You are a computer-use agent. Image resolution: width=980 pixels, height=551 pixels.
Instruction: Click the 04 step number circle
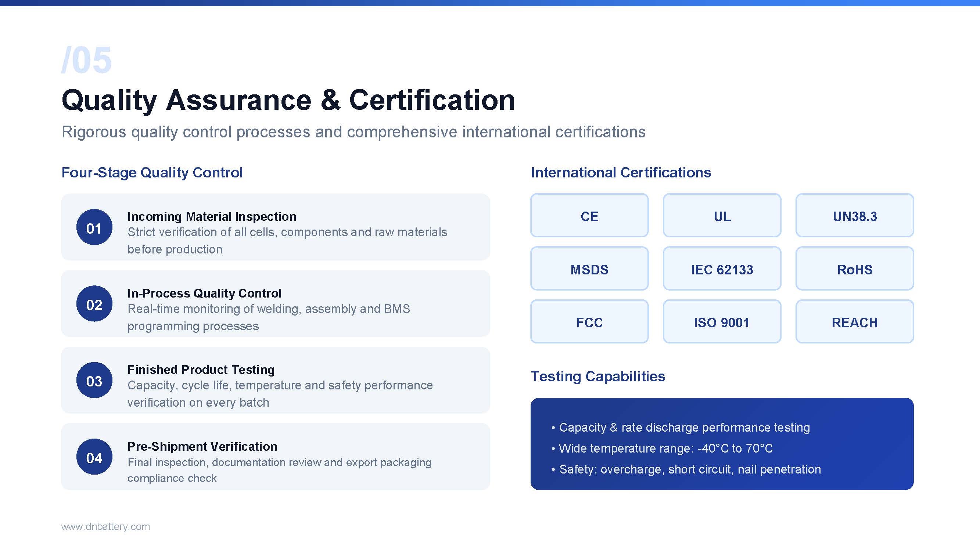94,457
